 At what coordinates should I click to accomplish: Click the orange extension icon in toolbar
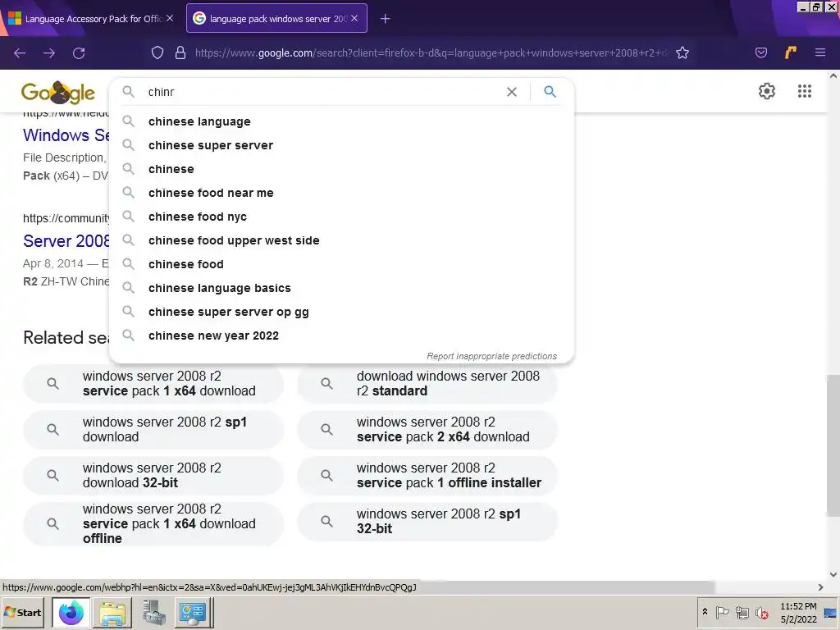[791, 52]
